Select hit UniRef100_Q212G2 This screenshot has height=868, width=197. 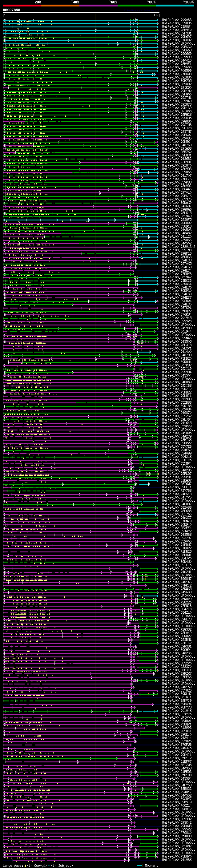pyautogui.click(x=177, y=416)
